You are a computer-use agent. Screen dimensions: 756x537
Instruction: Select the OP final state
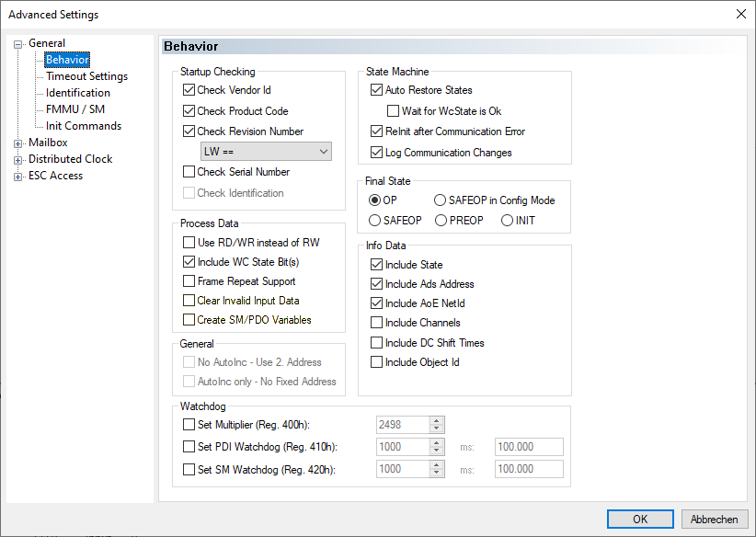point(374,200)
